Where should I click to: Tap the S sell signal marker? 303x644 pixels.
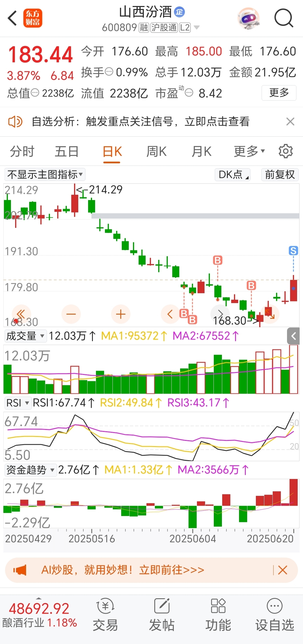(x=293, y=251)
